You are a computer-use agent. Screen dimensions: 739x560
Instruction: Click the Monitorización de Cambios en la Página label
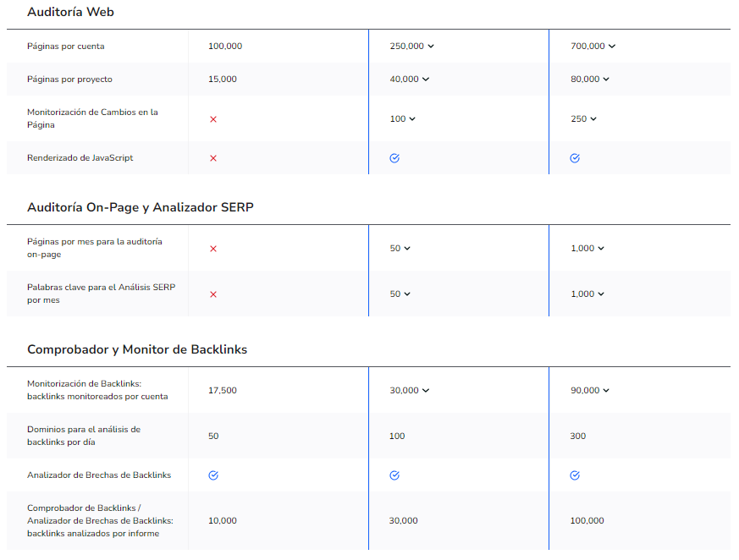[92, 118]
